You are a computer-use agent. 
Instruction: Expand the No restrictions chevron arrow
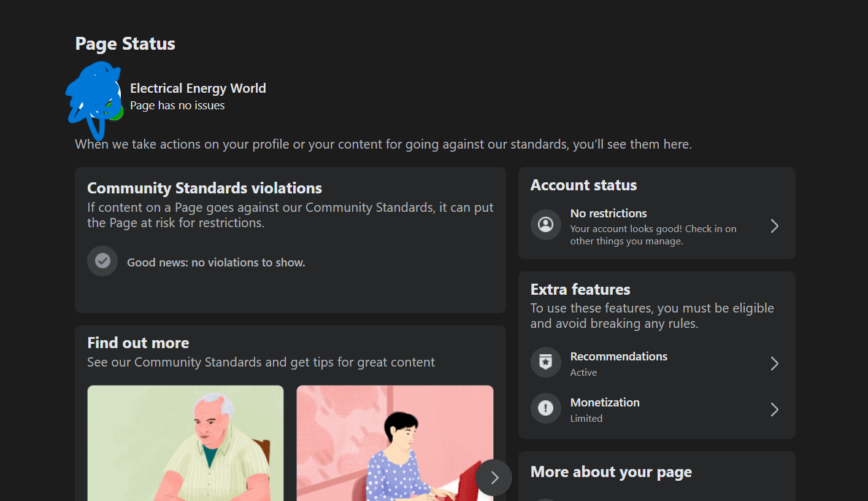pyautogui.click(x=774, y=227)
